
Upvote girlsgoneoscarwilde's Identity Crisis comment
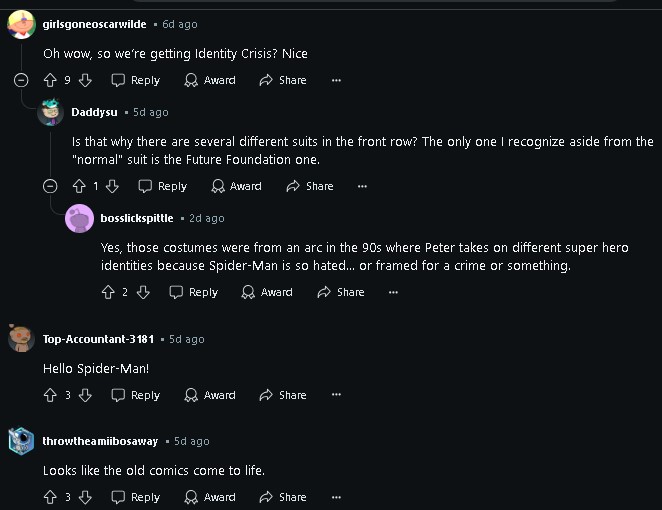[x=51, y=80]
